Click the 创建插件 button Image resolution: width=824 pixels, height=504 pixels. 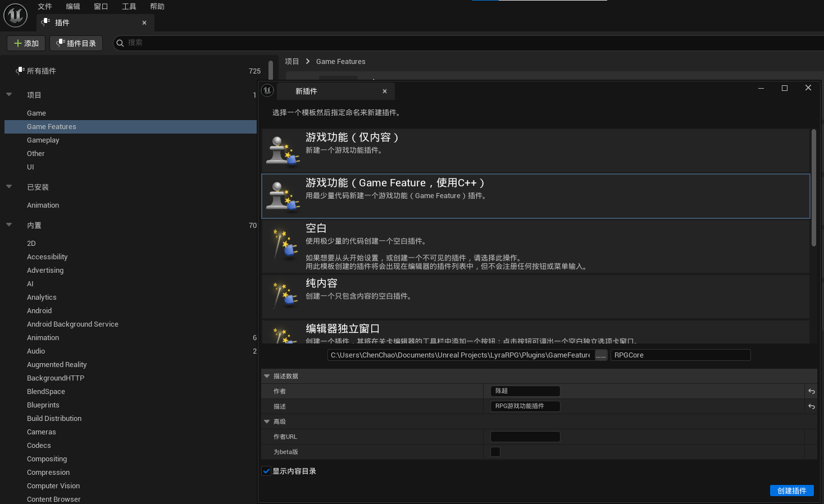(792, 491)
